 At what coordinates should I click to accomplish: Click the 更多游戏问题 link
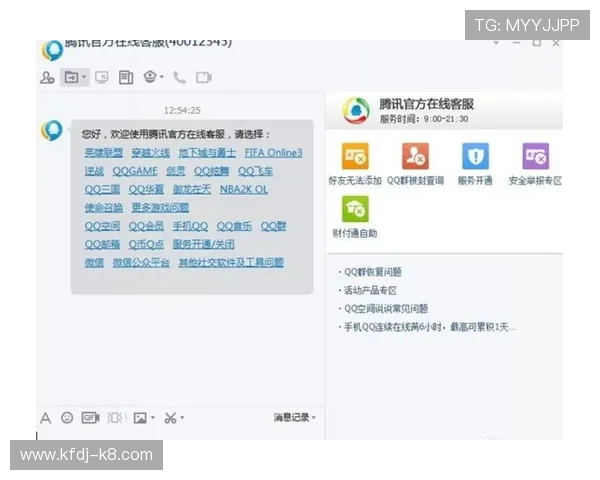tap(160, 208)
